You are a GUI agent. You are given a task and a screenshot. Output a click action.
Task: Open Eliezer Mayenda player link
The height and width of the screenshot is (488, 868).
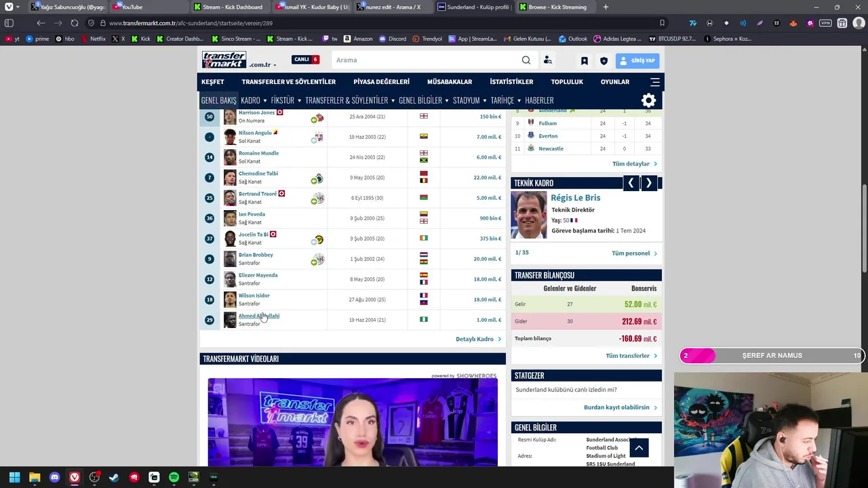258,275
